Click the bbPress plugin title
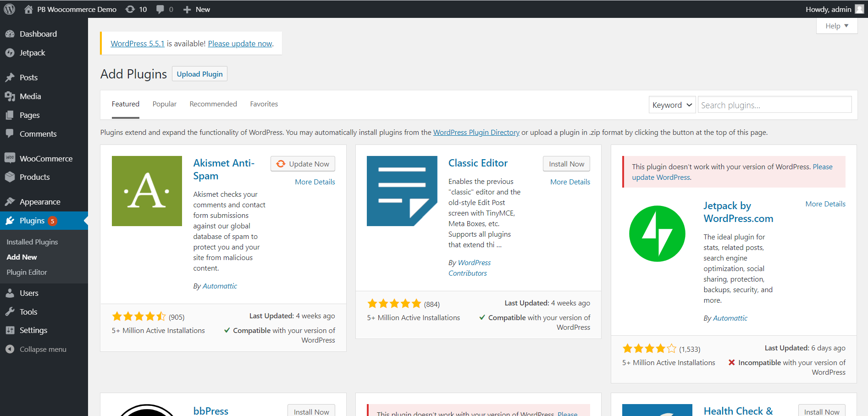The width and height of the screenshot is (868, 416). pos(210,410)
